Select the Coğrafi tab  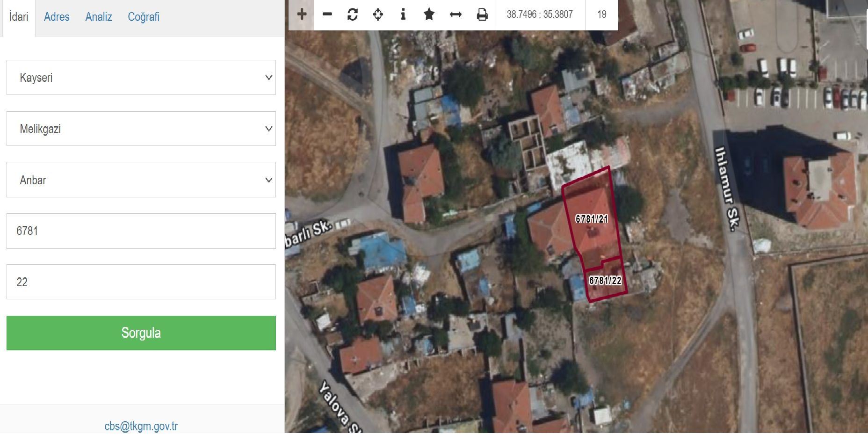[144, 17]
